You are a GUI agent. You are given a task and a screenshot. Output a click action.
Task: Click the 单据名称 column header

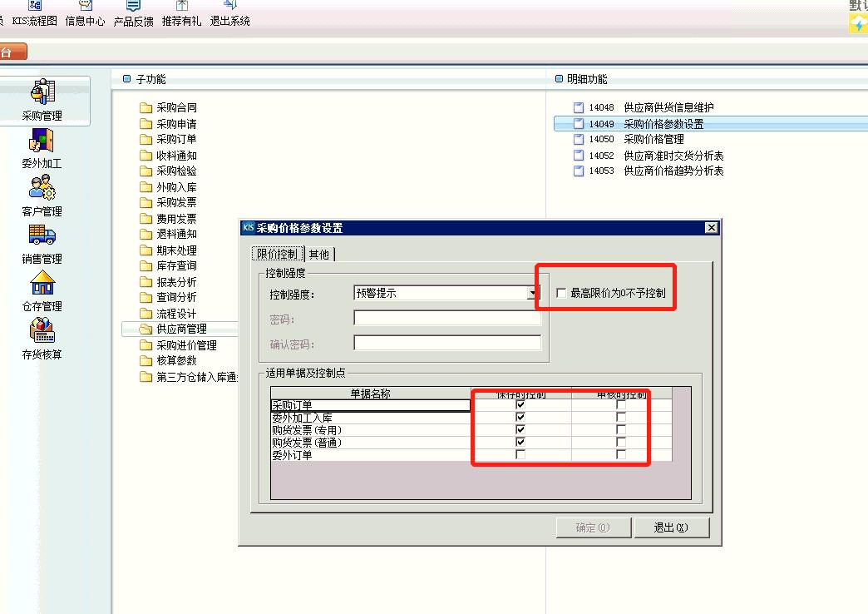[x=370, y=394]
